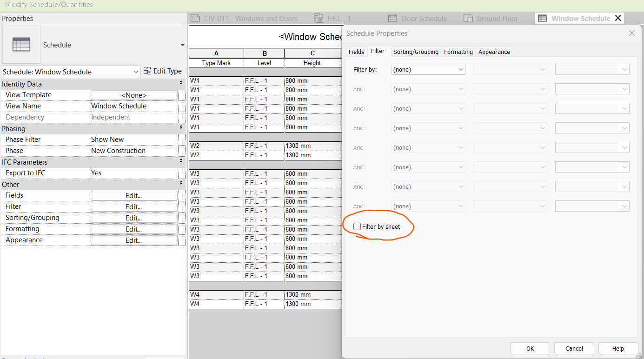Click the Window Schedule tab icon

click(542, 18)
